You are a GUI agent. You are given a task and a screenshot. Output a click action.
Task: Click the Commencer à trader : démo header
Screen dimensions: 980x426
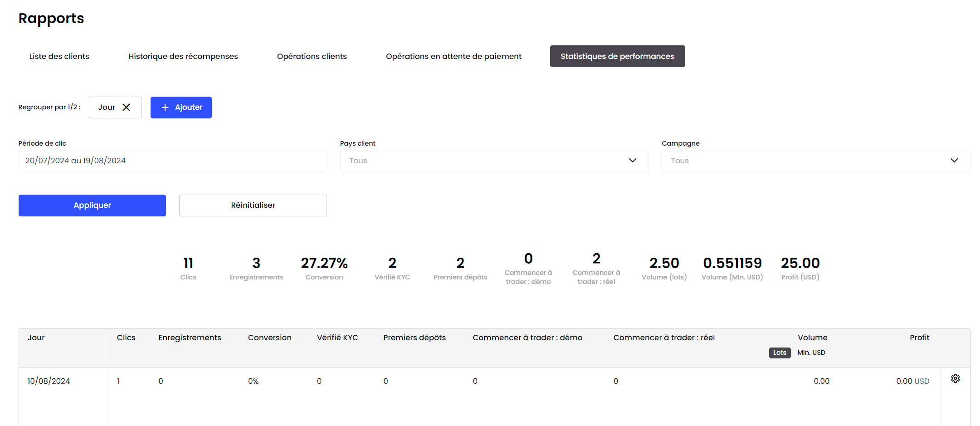point(527,338)
